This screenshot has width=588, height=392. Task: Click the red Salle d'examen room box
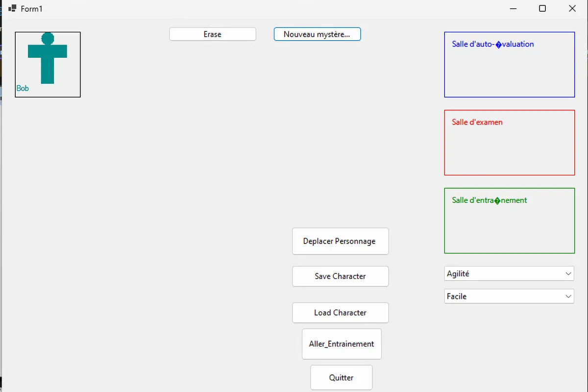(x=510, y=143)
